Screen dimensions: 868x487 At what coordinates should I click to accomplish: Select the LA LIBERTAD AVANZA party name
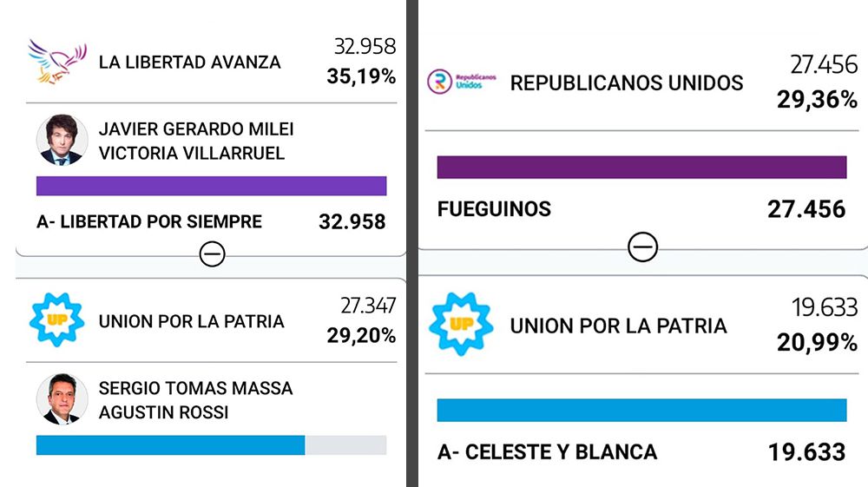point(189,63)
